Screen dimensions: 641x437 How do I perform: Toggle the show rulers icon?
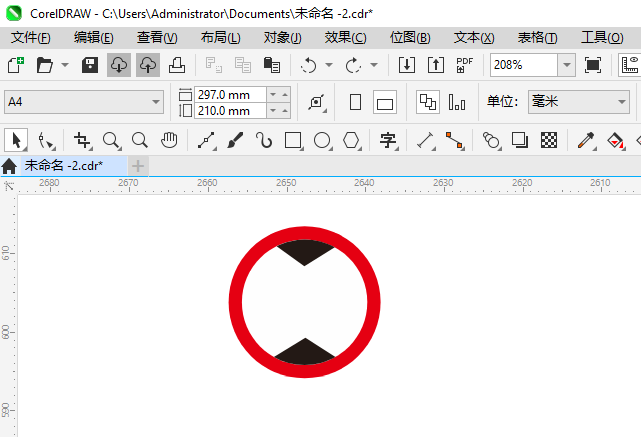tap(630, 65)
